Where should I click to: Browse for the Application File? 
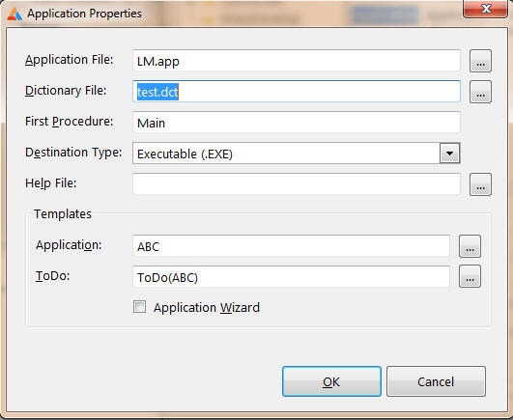click(x=480, y=61)
